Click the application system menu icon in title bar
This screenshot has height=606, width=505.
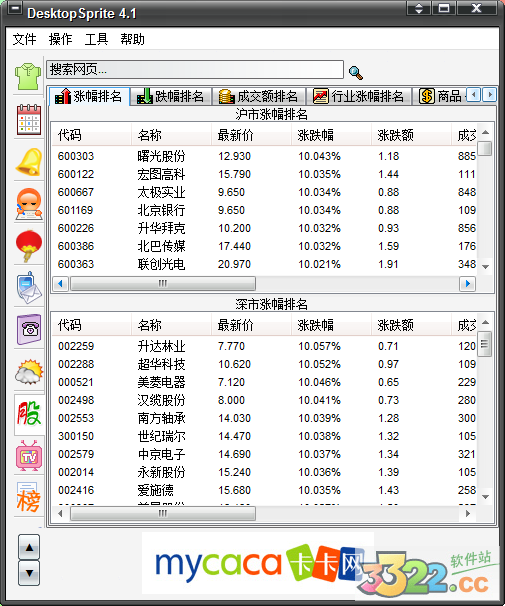click(15, 8)
